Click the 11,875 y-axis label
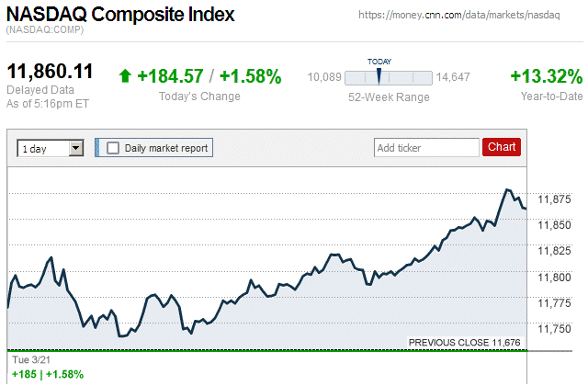 coord(554,199)
